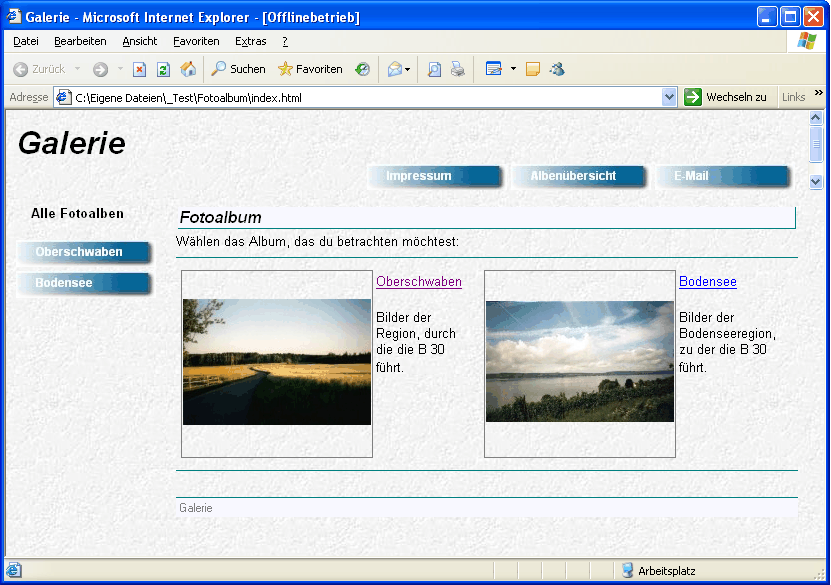Click the IE page icon in the status bar
Screen dimensions: 831x585
pos(14,570)
